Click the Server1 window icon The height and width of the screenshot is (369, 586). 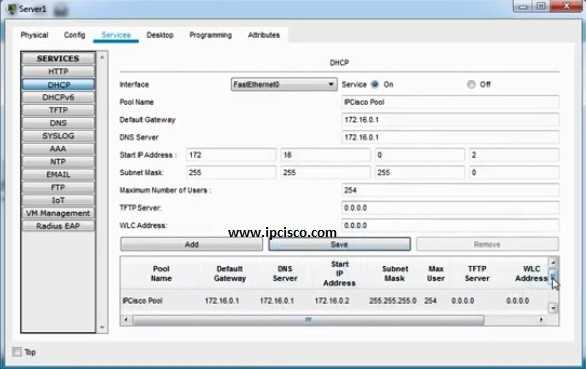[12, 9]
